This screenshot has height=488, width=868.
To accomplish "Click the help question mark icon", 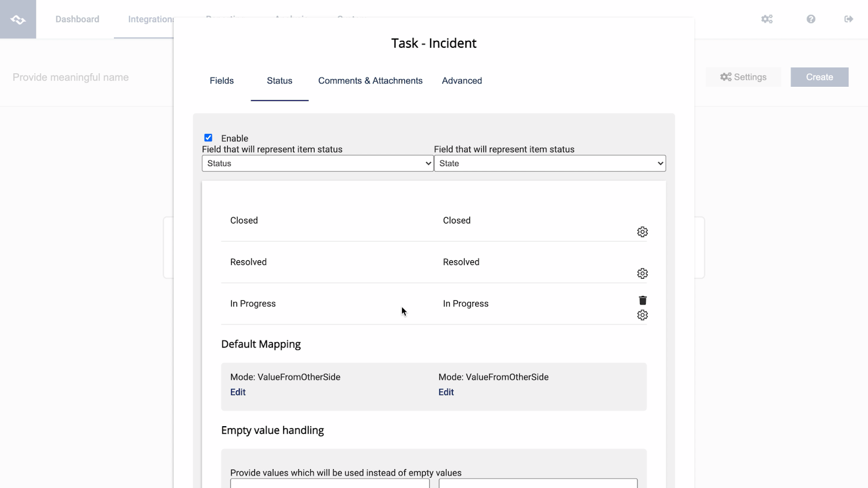I will click(810, 19).
